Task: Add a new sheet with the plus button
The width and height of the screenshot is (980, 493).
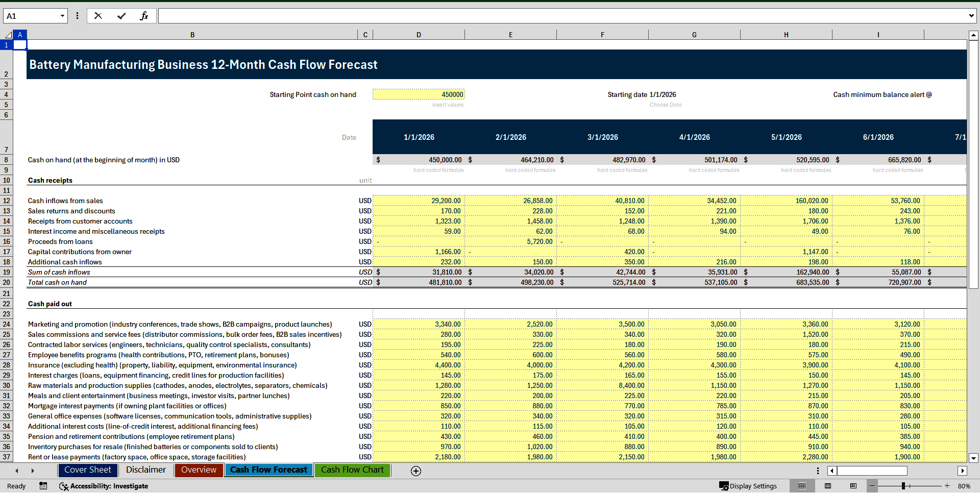Action: click(x=416, y=471)
